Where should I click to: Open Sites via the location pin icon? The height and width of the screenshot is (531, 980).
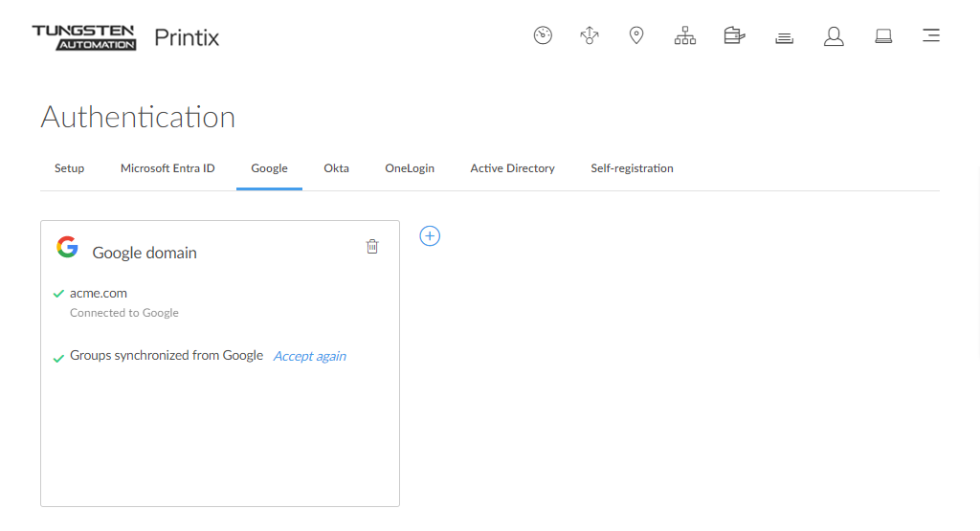click(636, 36)
